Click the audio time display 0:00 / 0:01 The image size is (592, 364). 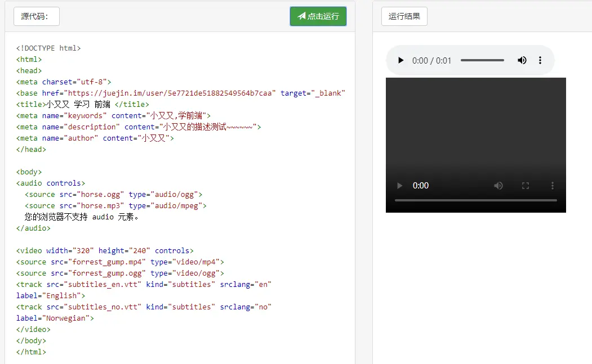pos(431,61)
